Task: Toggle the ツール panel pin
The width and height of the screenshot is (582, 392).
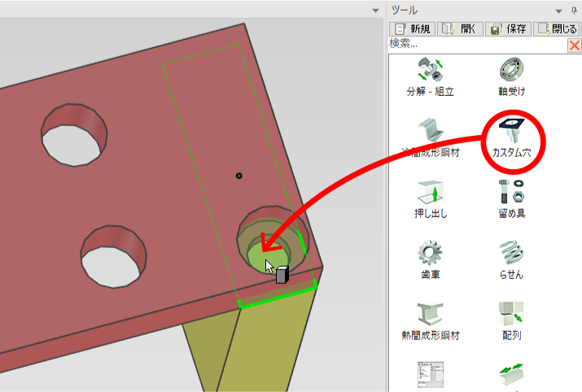Action: 573,10
